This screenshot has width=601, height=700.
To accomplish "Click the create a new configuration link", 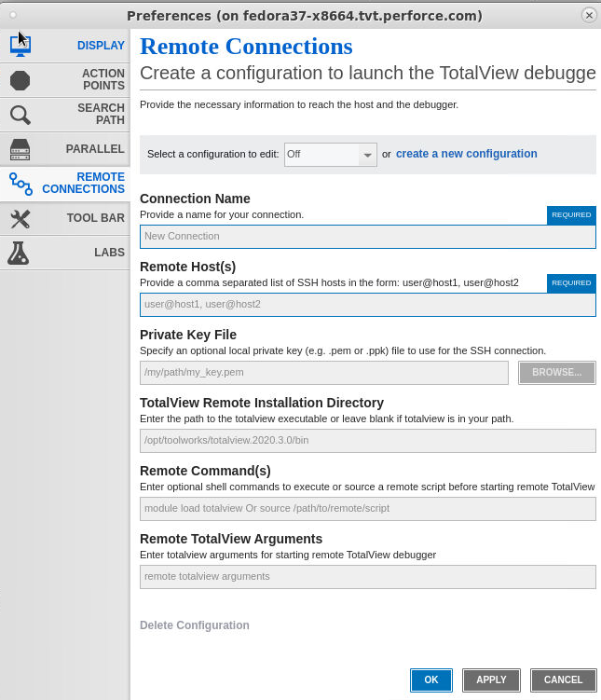I will click(466, 154).
